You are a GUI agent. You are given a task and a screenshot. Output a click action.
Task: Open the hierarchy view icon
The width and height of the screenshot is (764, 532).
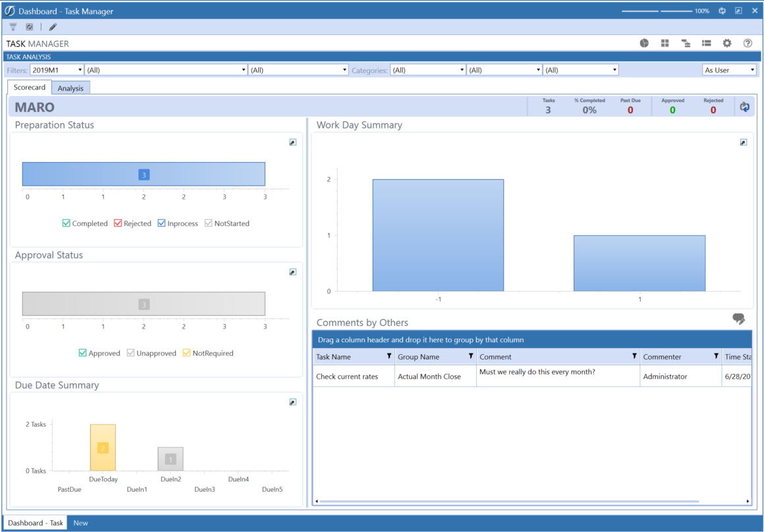click(686, 43)
